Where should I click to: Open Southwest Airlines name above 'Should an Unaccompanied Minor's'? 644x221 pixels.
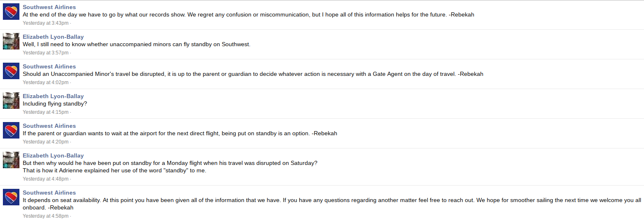point(49,66)
